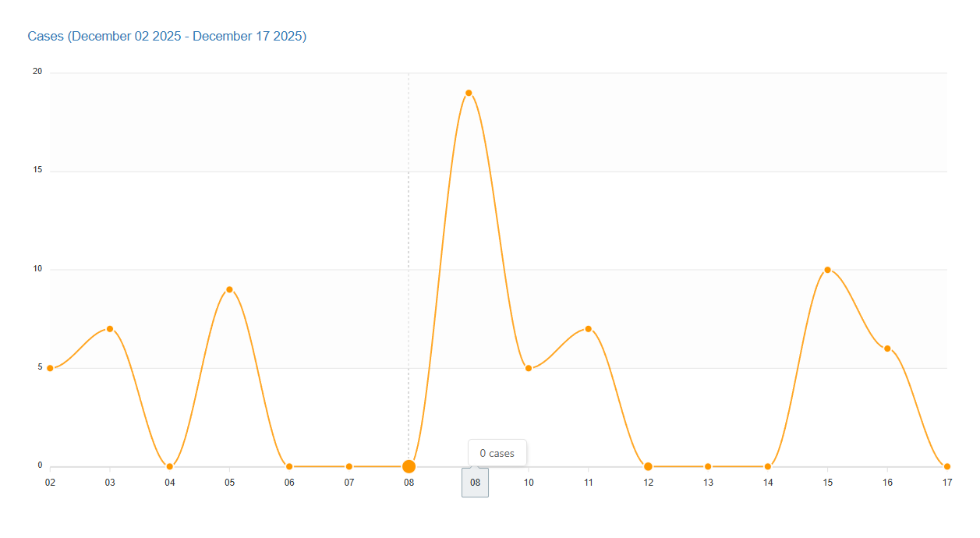Select the December 10 data point at 5 cases
Screen dimensions: 980x538
(529, 368)
